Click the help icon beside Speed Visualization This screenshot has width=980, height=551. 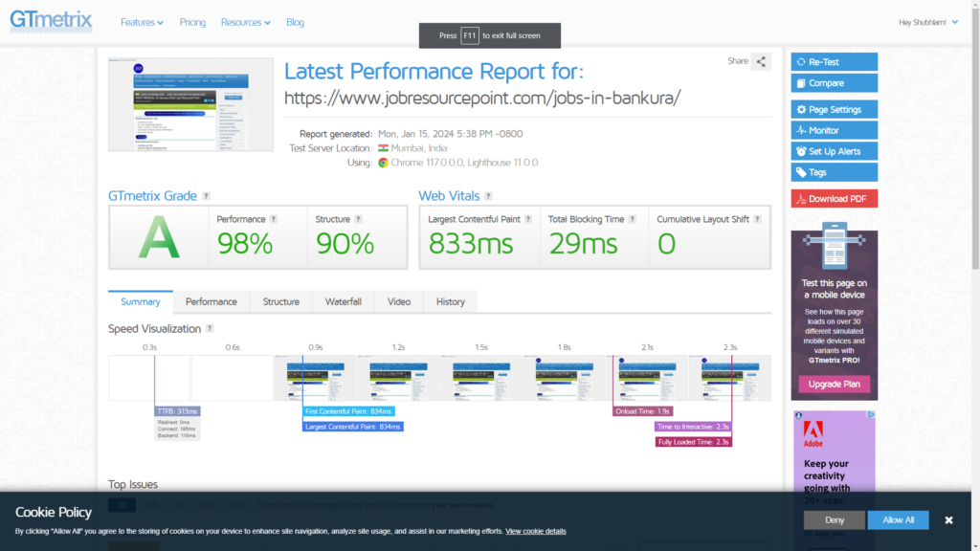pyautogui.click(x=210, y=329)
